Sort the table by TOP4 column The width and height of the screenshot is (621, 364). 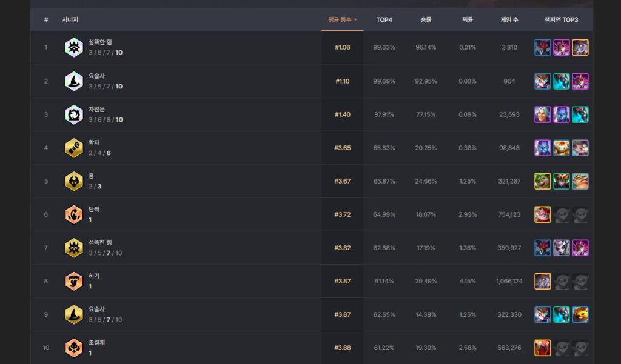[384, 20]
